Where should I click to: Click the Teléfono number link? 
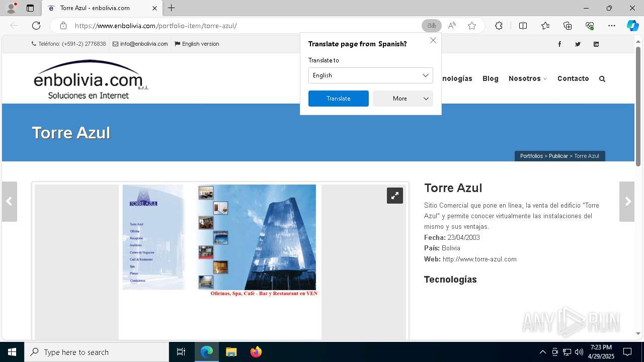68,44
